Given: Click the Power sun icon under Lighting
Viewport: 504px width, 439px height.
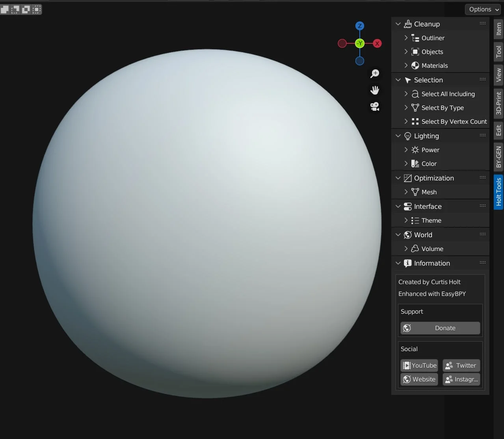Looking at the screenshot, I should click(415, 150).
